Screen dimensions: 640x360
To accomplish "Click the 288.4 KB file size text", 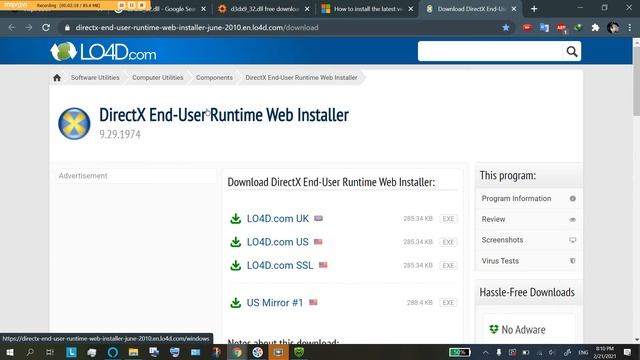I will tap(420, 303).
